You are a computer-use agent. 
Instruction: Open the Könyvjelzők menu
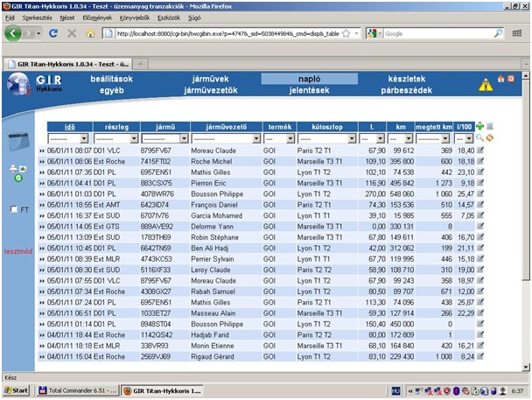coord(135,18)
